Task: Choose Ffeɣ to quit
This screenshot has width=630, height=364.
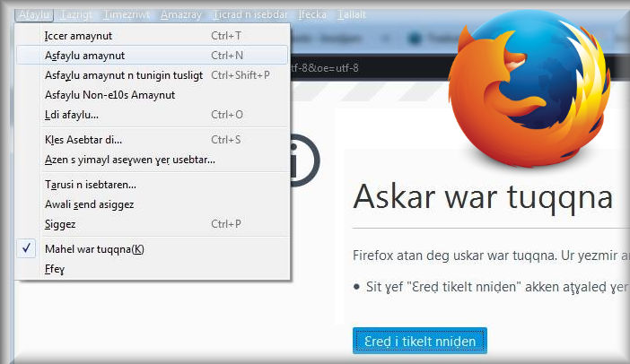Action: 153,268
